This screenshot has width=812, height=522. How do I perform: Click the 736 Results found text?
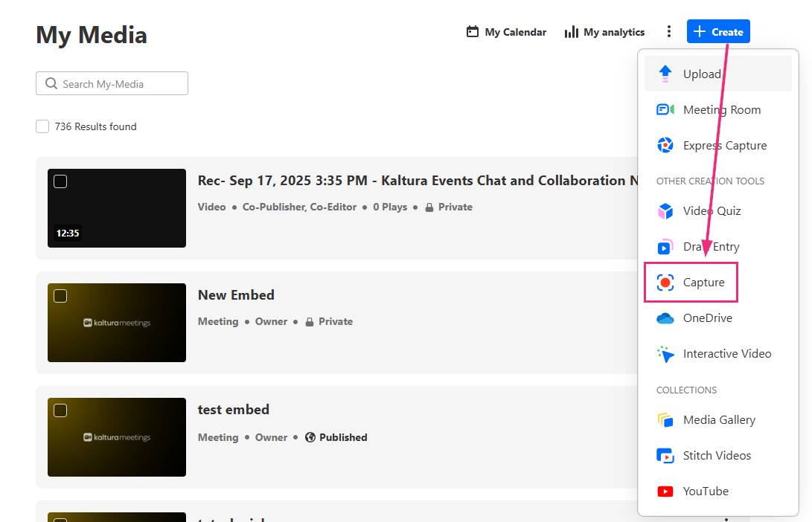tap(96, 126)
